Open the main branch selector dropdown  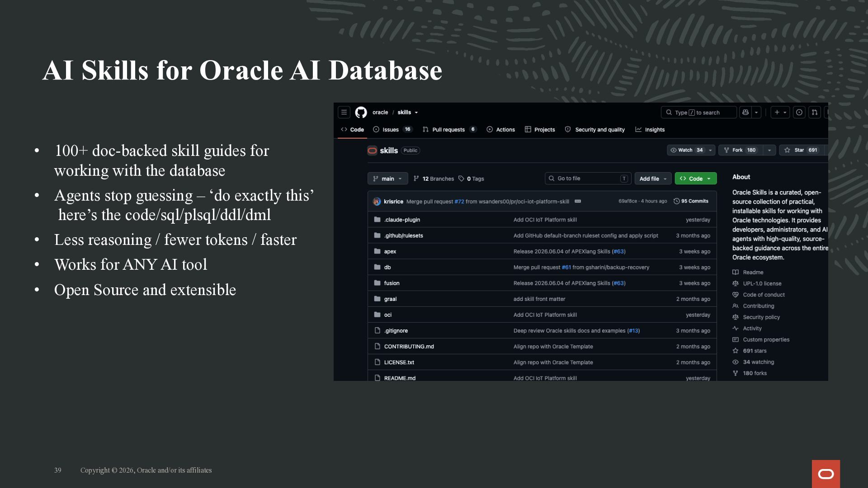tap(387, 178)
